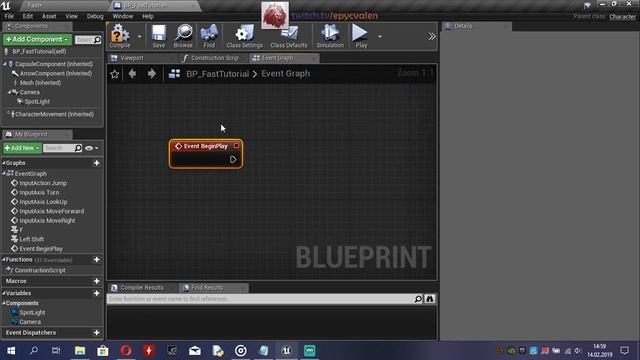Navigate back in graph history
Viewport: 640px width, 360px height.
(132, 74)
